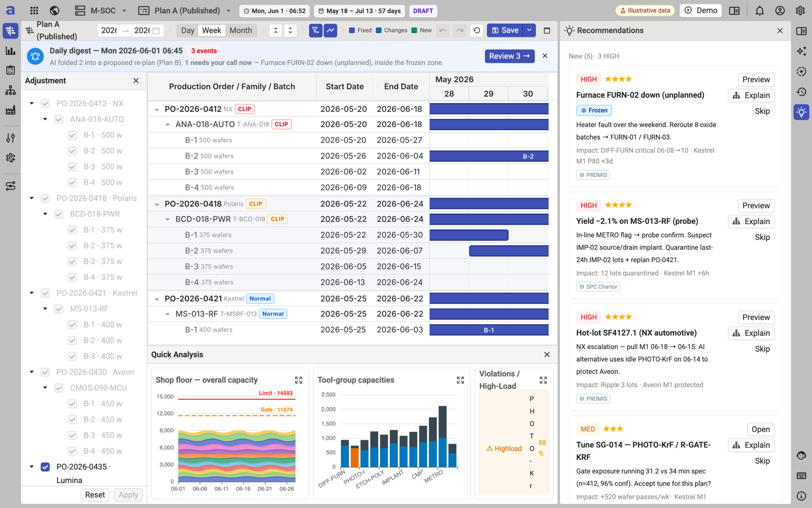Open history icon in right rail
This screenshot has width=812, height=508.
point(801,92)
